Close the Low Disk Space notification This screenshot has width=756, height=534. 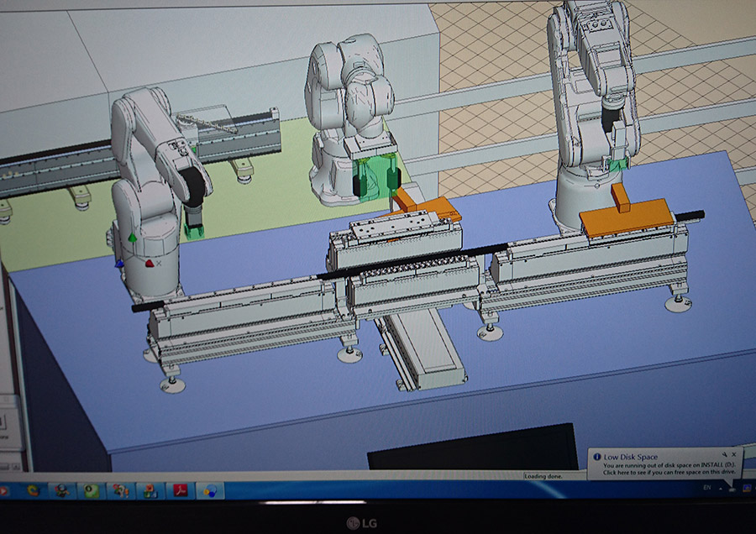[x=733, y=454]
